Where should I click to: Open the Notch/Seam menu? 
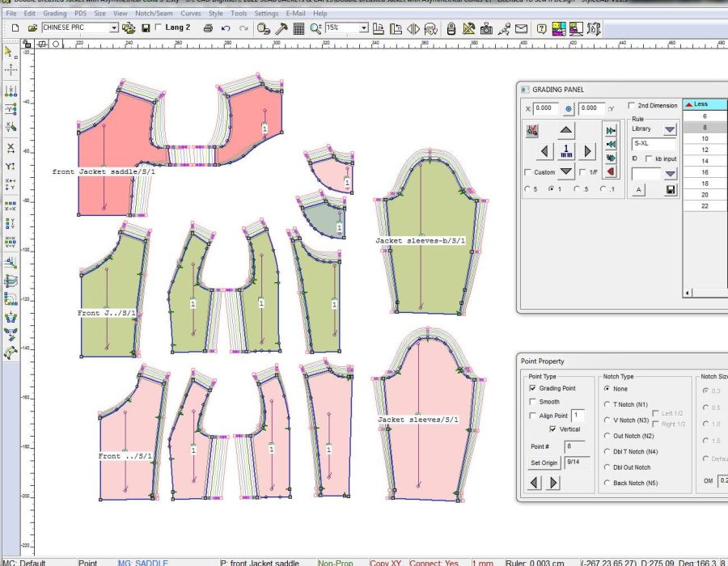pyautogui.click(x=152, y=14)
